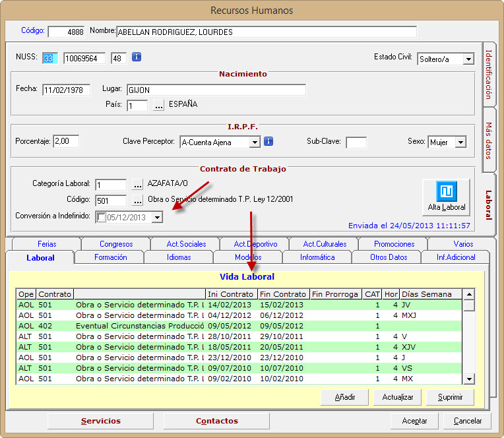Open the Contactos button
The height and width of the screenshot is (438, 504).
[216, 421]
